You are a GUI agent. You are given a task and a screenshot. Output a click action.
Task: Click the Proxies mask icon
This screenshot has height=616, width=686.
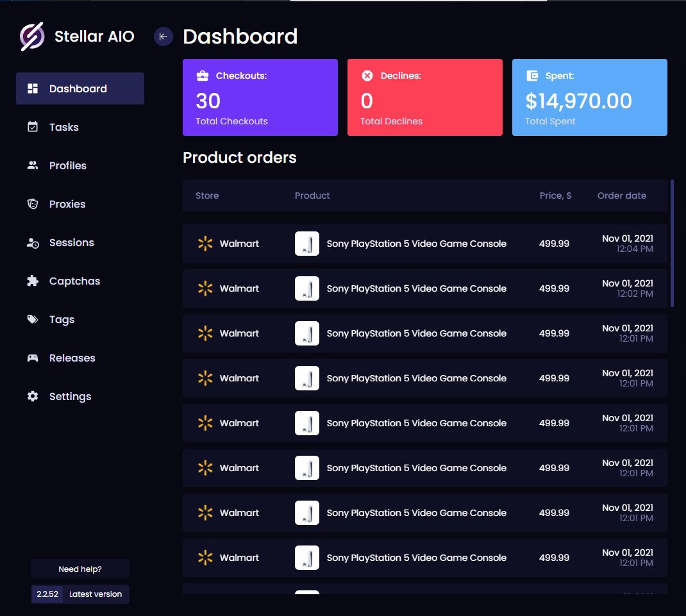(33, 204)
